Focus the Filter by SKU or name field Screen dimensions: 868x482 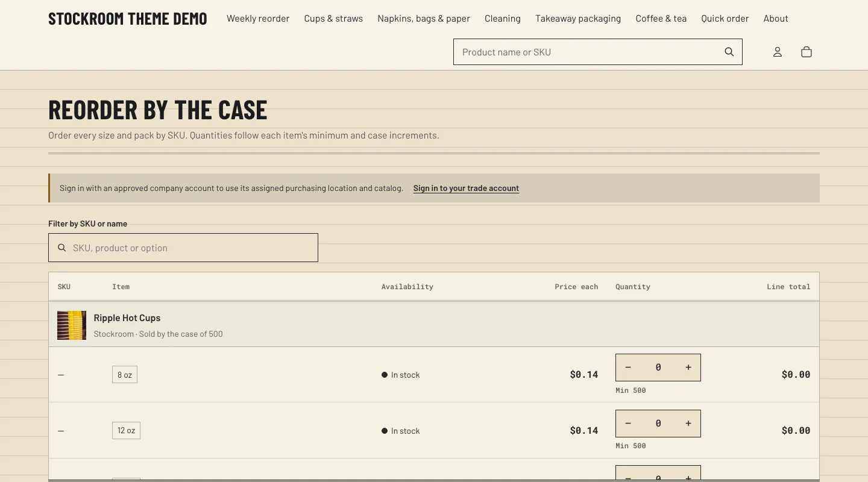183,248
